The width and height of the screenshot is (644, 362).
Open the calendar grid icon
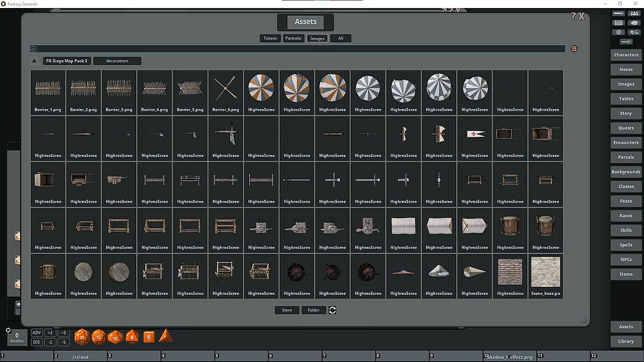618,23
